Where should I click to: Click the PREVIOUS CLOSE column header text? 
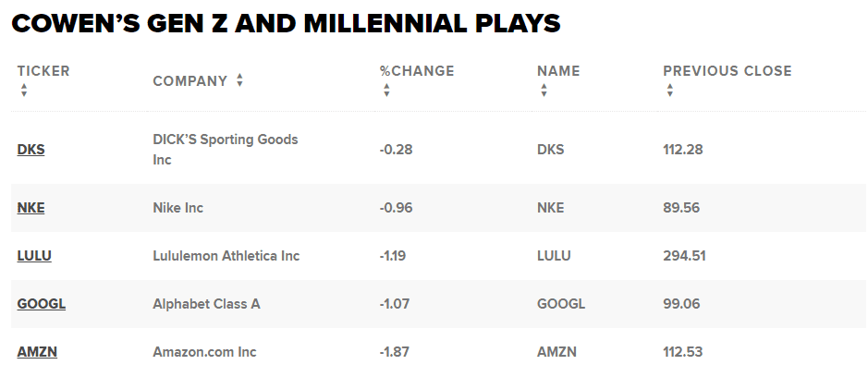coord(727,71)
